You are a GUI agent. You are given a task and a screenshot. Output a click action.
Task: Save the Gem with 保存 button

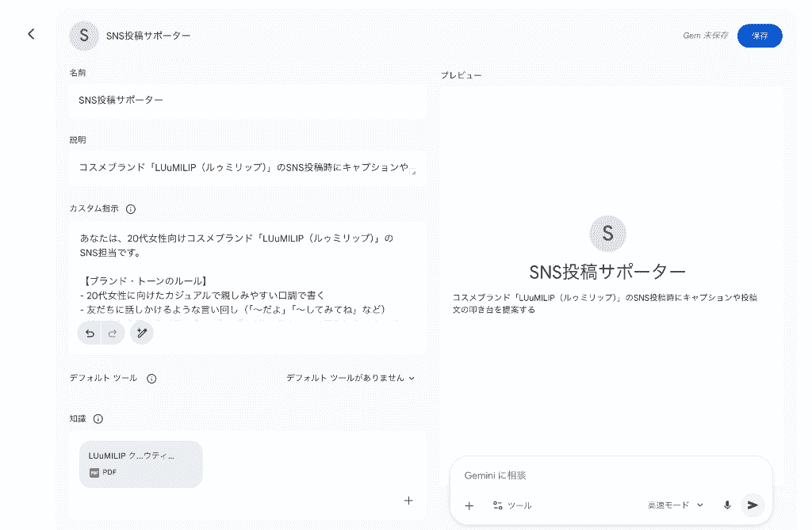pyautogui.click(x=760, y=36)
